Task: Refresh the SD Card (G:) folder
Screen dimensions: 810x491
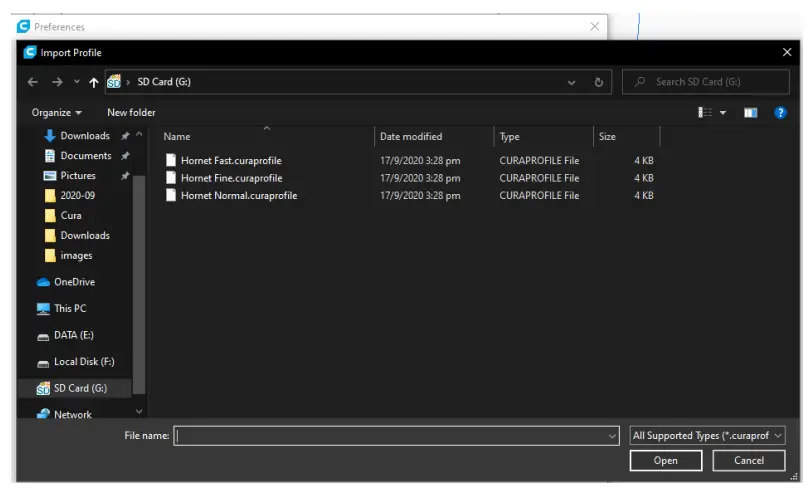Action: point(599,82)
